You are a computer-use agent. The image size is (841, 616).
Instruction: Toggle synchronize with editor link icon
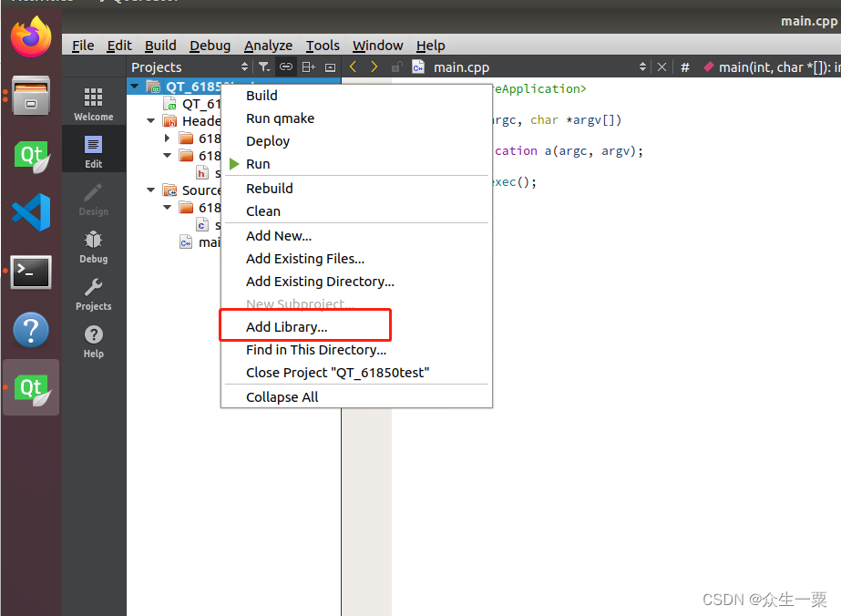pos(286,67)
